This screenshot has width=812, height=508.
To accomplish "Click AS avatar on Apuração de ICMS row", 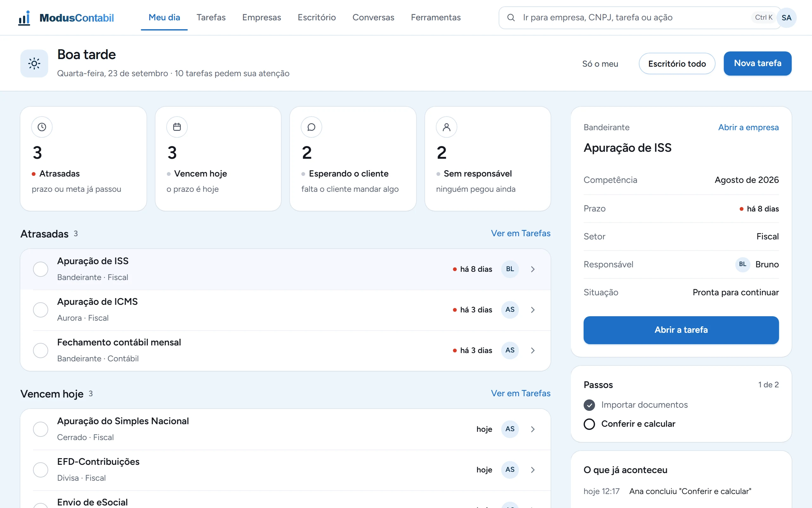I will tap(510, 310).
